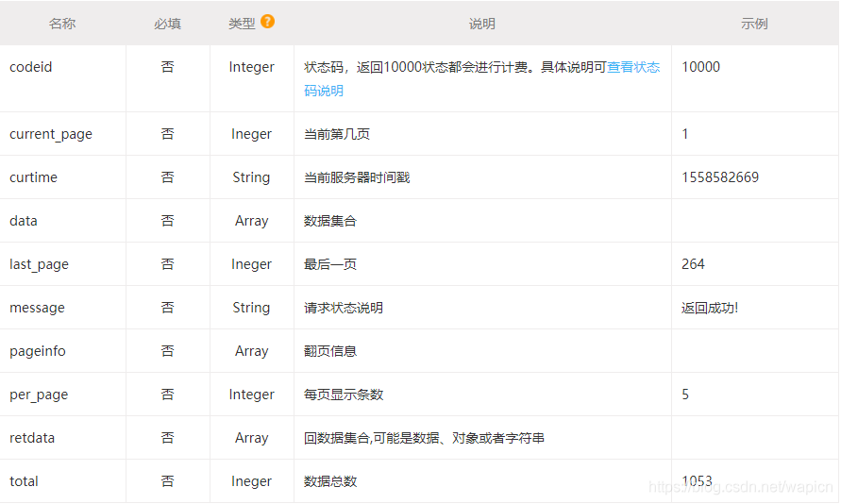
Task: Select example value 264
Action: click(x=693, y=264)
